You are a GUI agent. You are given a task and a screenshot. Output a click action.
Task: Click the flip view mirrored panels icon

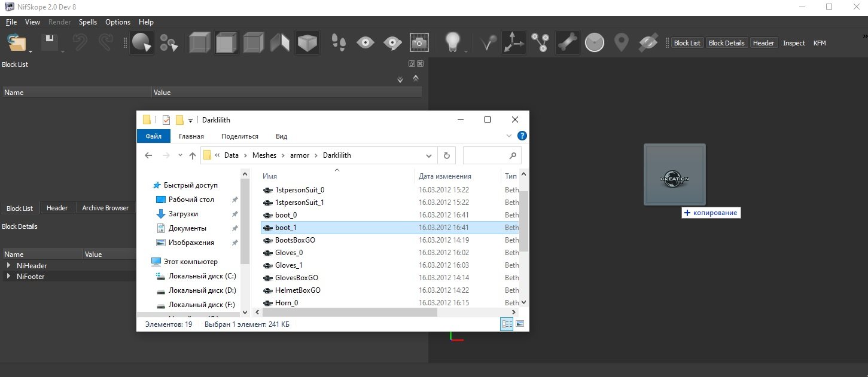[x=280, y=43]
